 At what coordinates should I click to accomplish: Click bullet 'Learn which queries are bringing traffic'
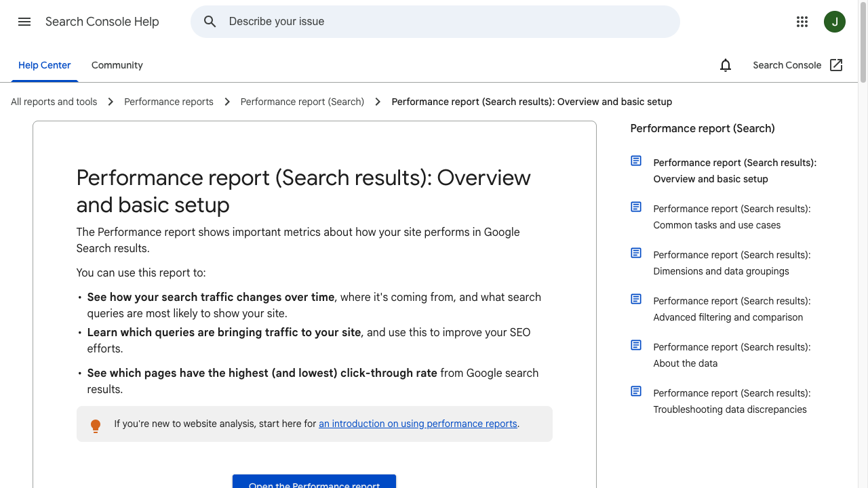309,340
